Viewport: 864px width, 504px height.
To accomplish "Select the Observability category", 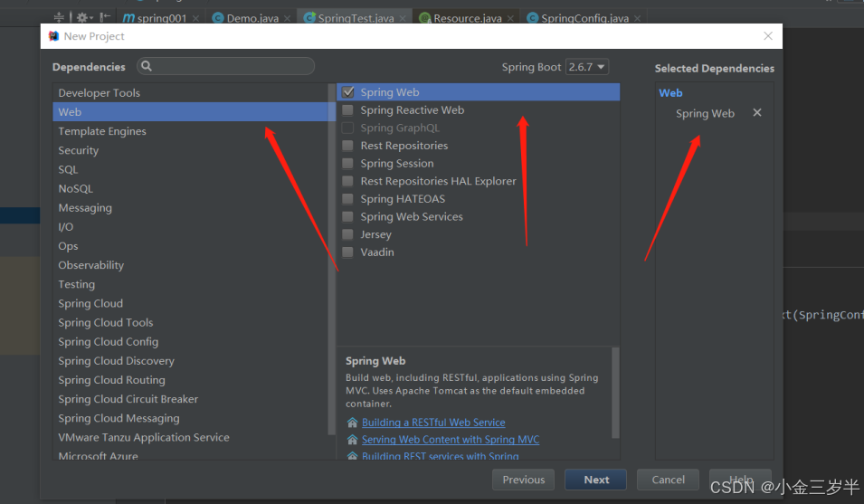I will [190, 265].
